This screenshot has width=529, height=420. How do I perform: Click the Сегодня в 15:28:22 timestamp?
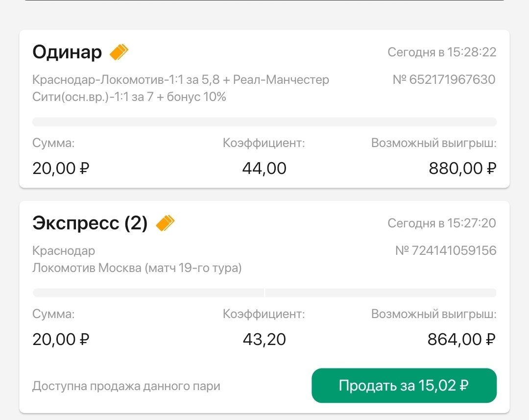click(442, 52)
